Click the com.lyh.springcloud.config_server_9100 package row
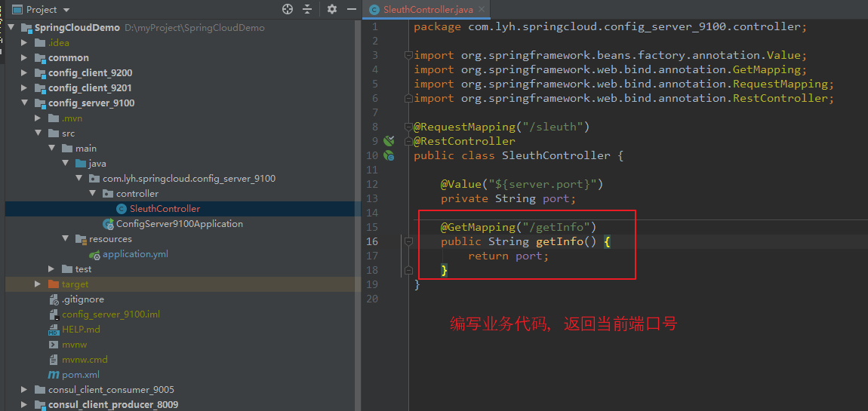The image size is (868, 411). tap(183, 179)
